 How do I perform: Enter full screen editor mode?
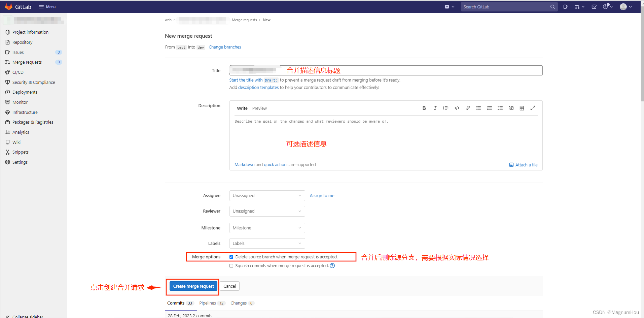click(533, 108)
